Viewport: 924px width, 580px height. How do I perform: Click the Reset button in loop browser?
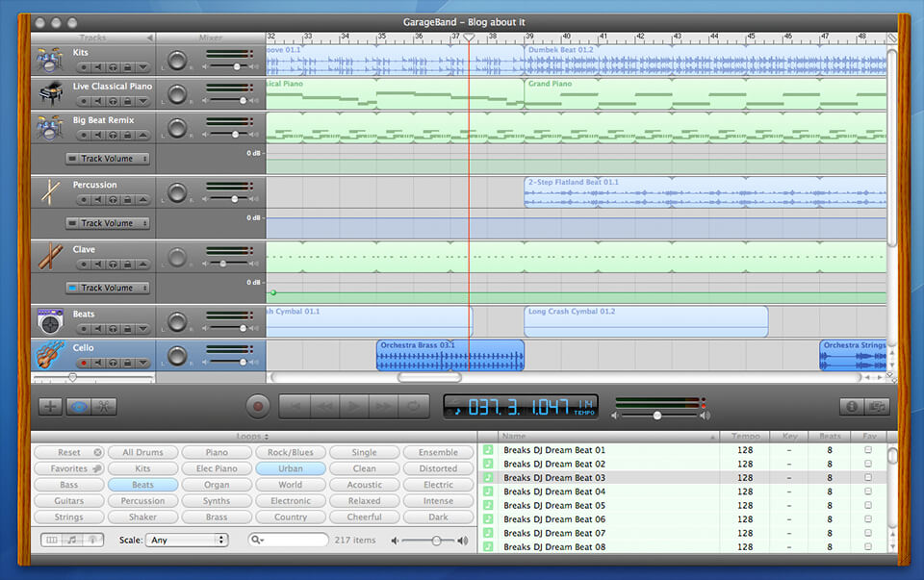69,452
